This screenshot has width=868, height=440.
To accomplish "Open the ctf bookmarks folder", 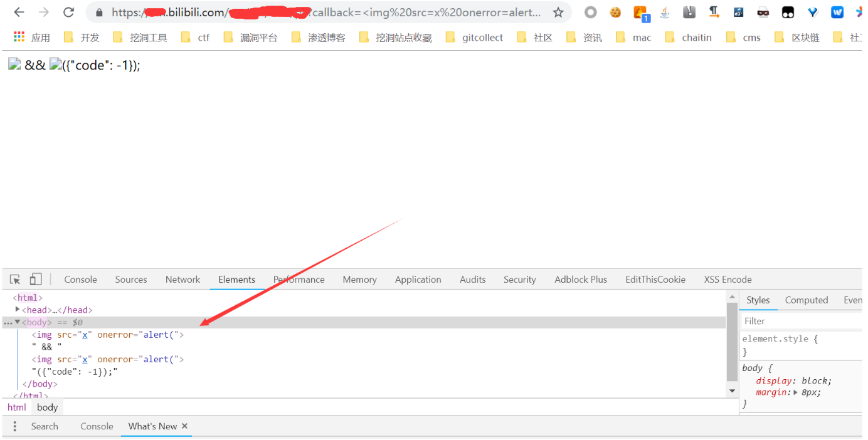I will (195, 38).
